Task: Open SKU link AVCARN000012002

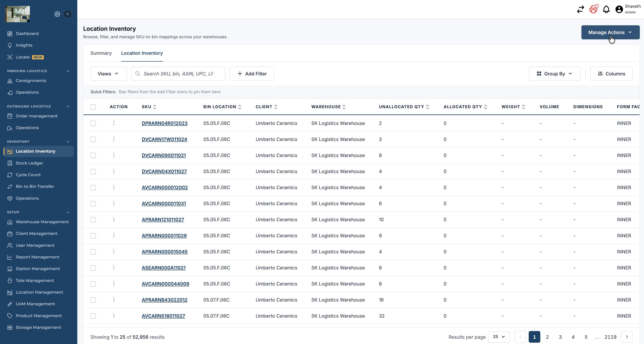Action: tap(165, 188)
